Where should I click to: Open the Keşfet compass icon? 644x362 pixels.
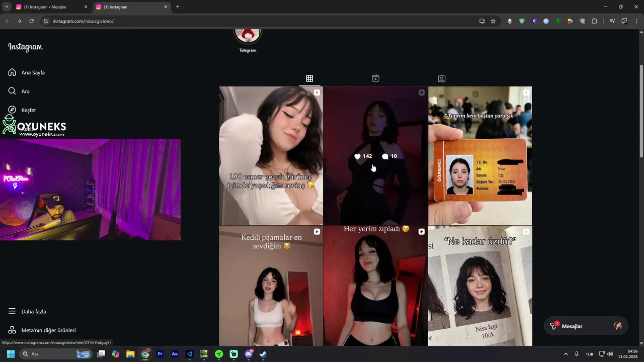[x=12, y=110]
